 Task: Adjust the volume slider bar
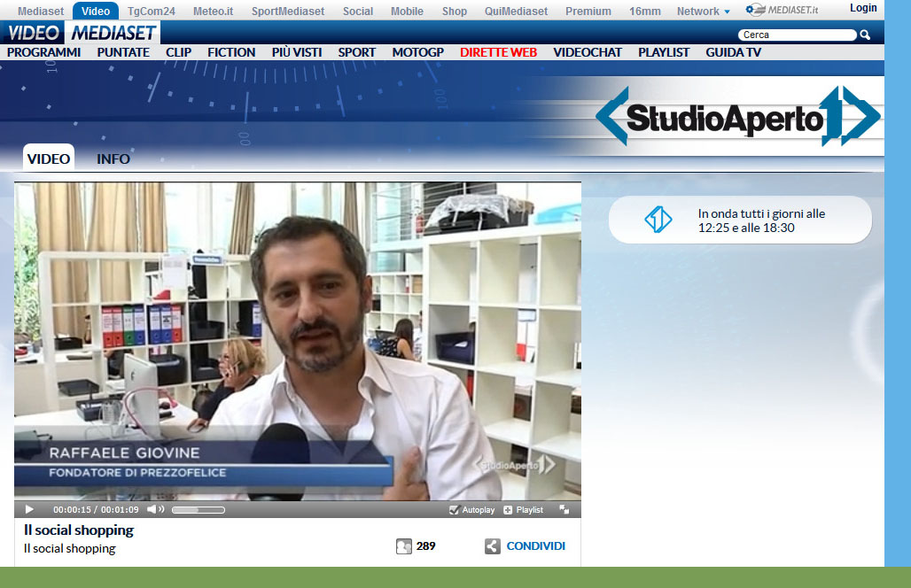click(199, 510)
